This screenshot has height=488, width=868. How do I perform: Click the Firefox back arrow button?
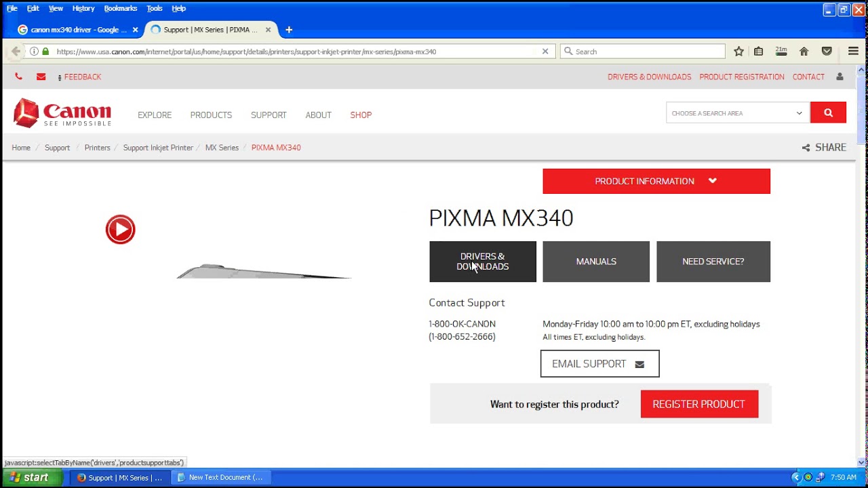tap(16, 52)
